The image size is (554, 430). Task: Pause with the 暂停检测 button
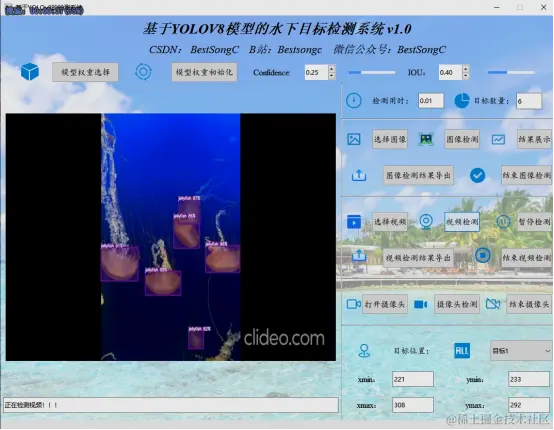click(534, 222)
